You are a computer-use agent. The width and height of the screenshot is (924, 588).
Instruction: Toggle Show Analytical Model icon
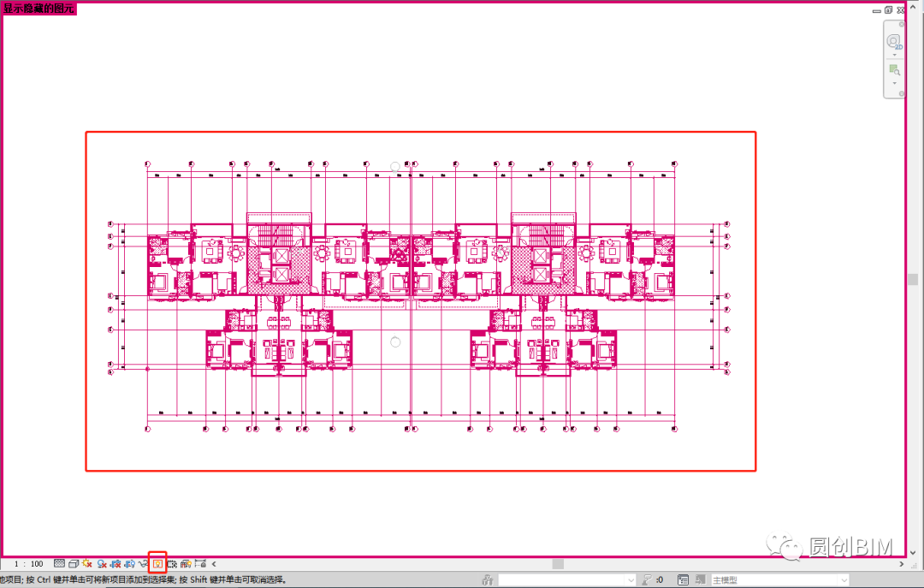click(186, 564)
